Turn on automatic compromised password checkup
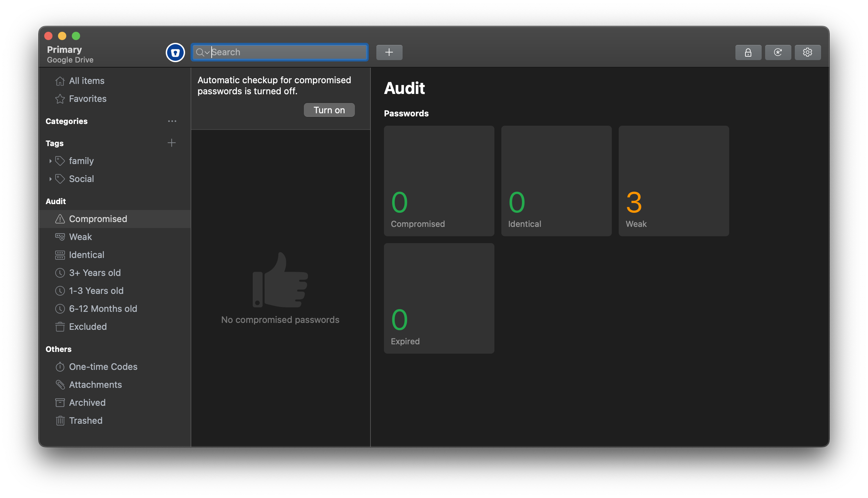The width and height of the screenshot is (868, 498). (x=329, y=110)
